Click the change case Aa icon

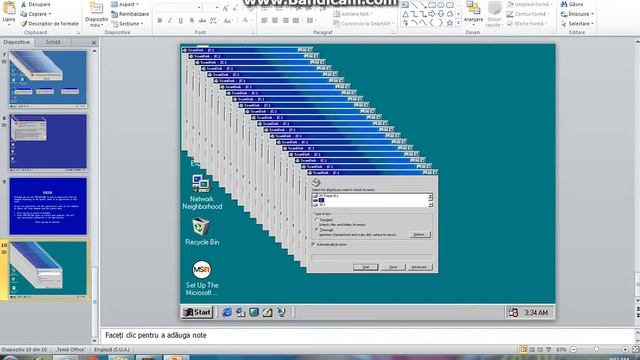click(228, 20)
